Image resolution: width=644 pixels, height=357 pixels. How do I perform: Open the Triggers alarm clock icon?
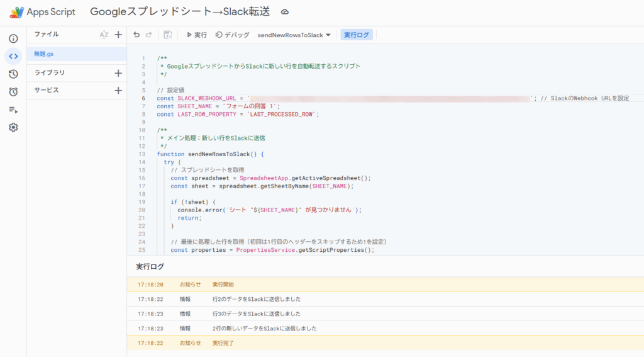(14, 92)
